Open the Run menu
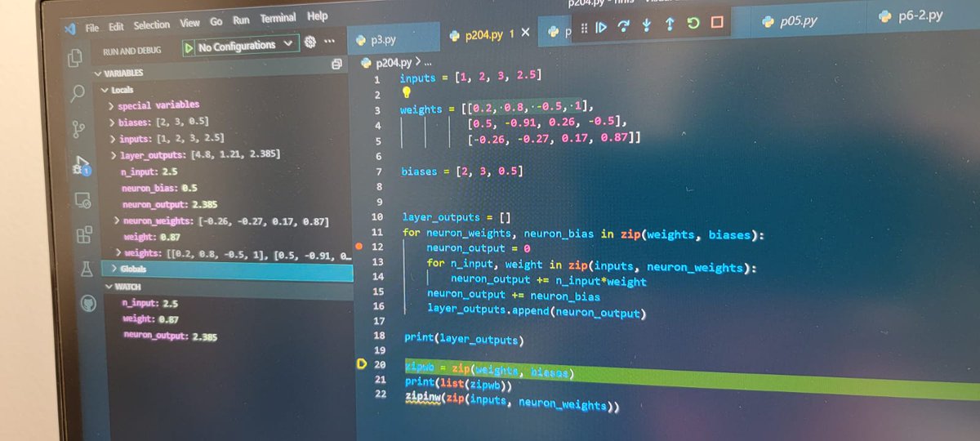Viewport: 980px width, 441px height. click(x=241, y=20)
